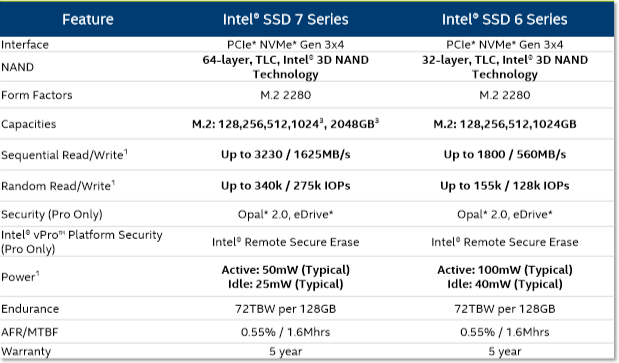Click the 7 Series capacities up to 2048GB
This screenshot has height=363, width=619.
(285, 124)
